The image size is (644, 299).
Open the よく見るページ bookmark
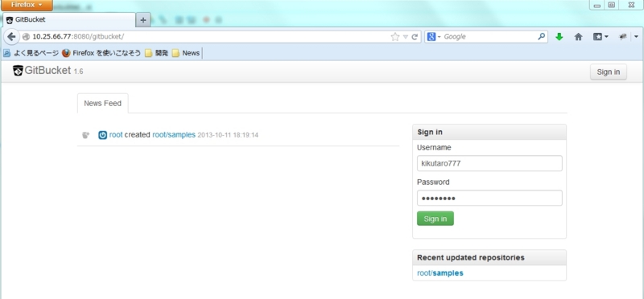(31, 53)
